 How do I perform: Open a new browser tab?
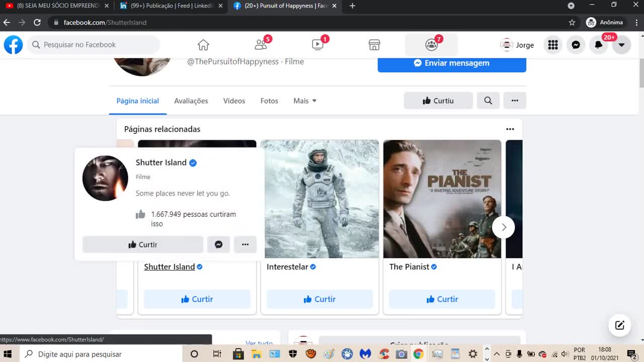click(352, 6)
